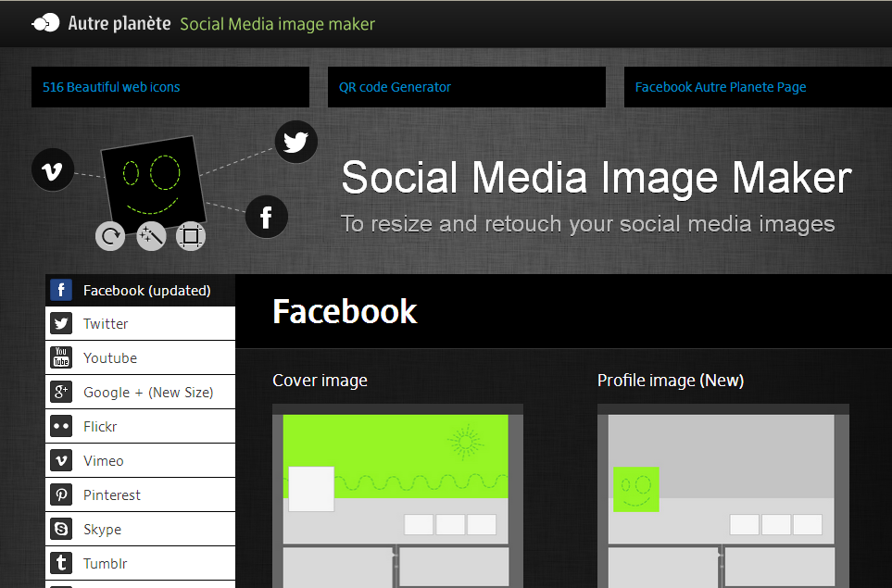The width and height of the screenshot is (892, 588).
Task: Switch to the Vimeo label in the sidebar
Action: [104, 460]
